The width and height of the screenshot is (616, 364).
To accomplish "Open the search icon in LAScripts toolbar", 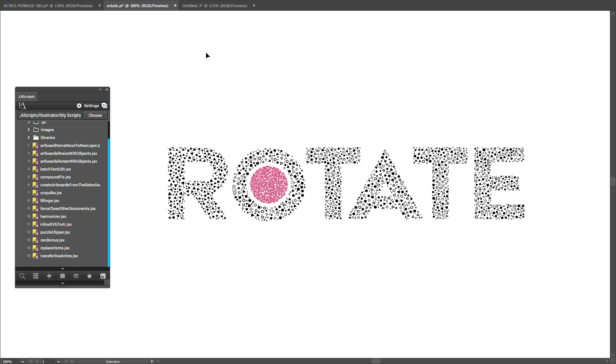I will tap(22, 276).
